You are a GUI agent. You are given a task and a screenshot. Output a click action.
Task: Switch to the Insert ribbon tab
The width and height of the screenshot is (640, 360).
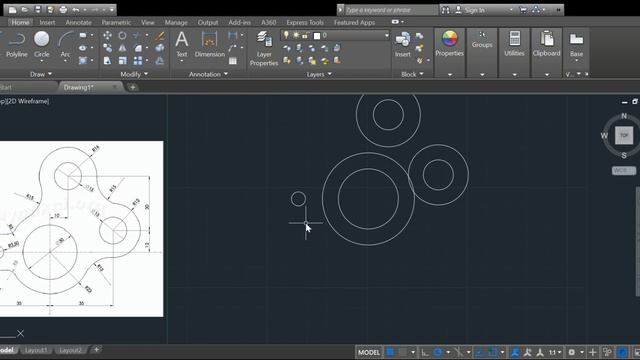47,22
